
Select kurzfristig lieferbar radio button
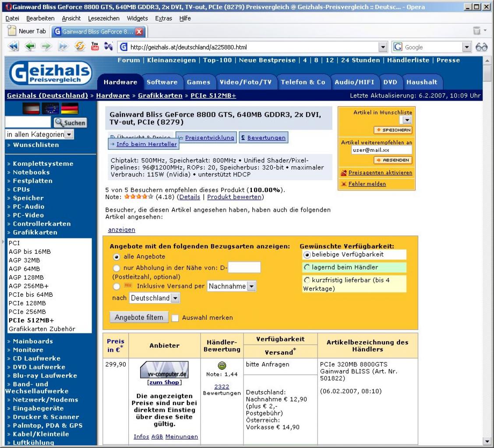pyautogui.click(x=307, y=280)
